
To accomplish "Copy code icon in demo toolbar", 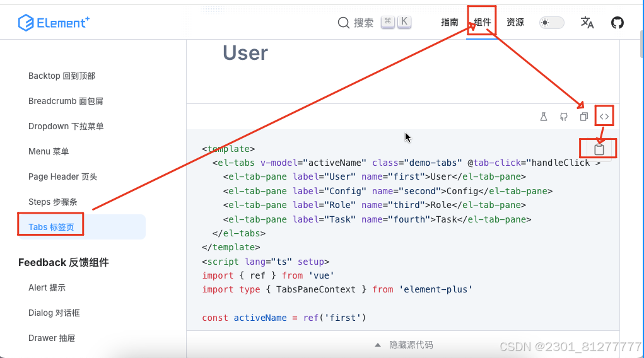I will click(x=583, y=117).
